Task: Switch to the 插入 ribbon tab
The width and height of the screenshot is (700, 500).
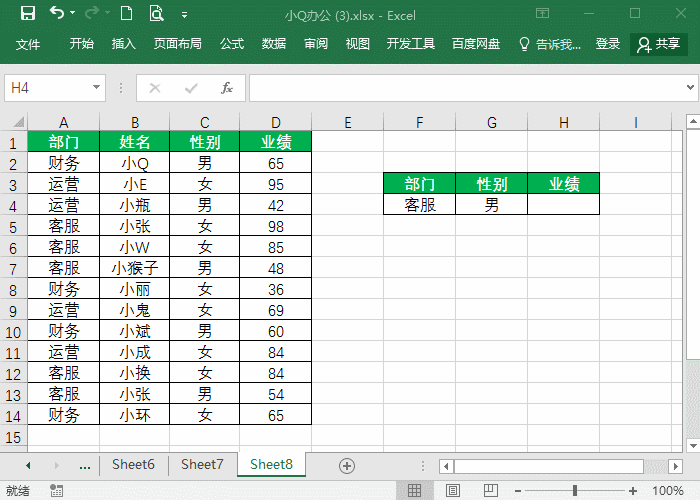Action: tap(124, 44)
